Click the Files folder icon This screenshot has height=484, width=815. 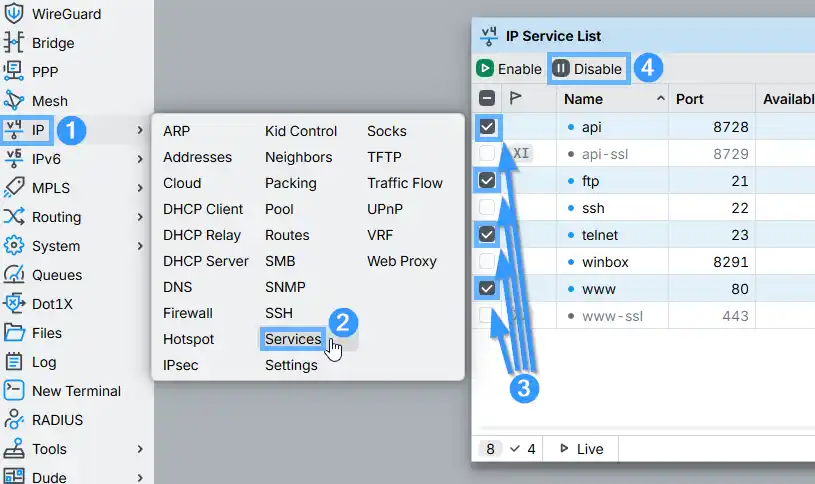14,333
